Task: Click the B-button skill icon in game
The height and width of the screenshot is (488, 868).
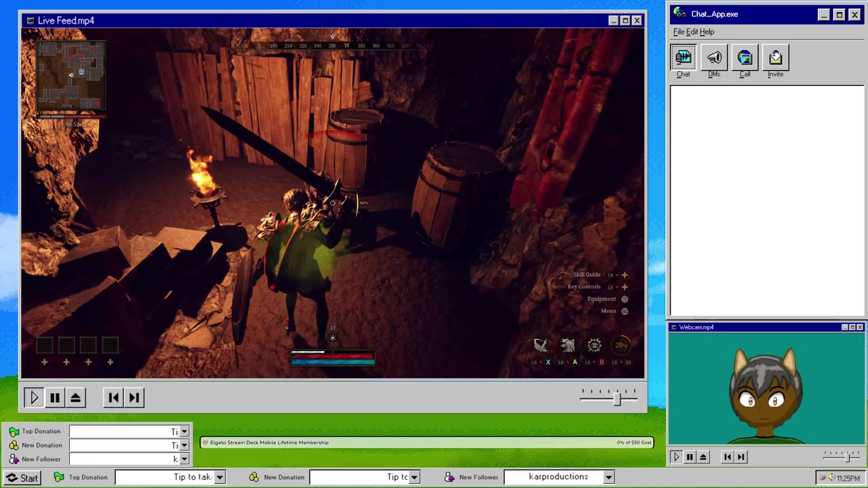Action: (594, 346)
